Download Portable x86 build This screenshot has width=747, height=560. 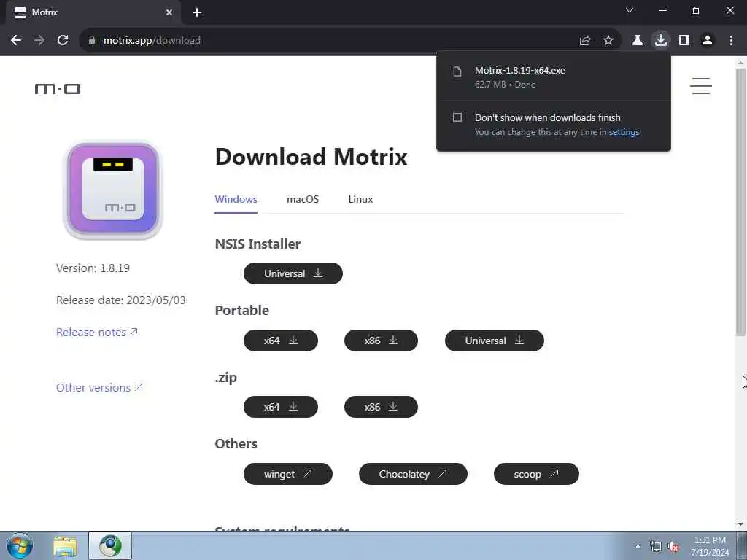pyautogui.click(x=381, y=341)
